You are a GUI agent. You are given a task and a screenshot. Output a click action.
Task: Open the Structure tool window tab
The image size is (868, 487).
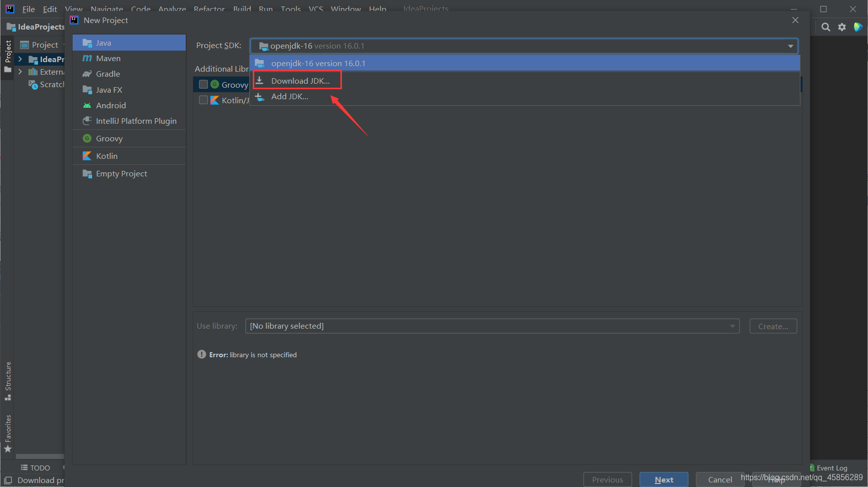(x=8, y=381)
